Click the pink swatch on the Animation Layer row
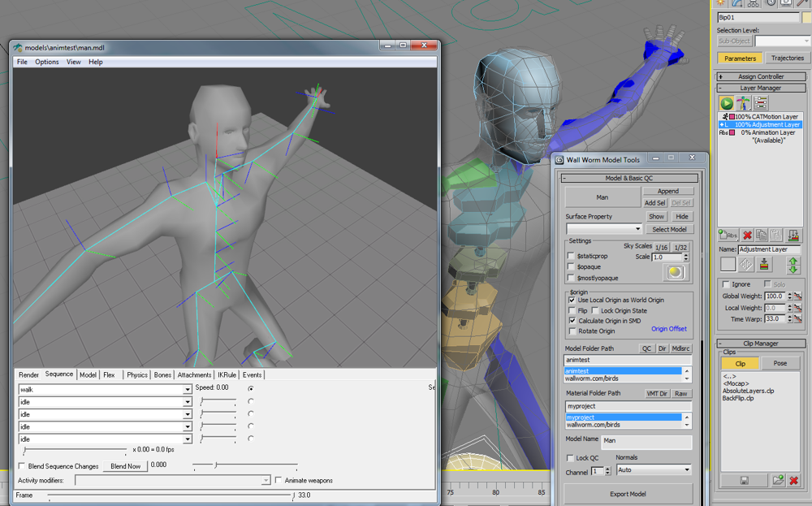The width and height of the screenshot is (812, 506). [x=732, y=132]
